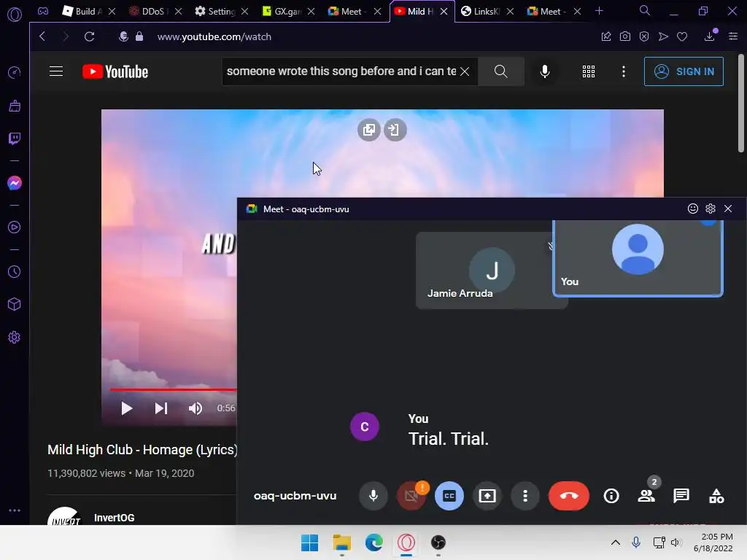Viewport: 747px width, 560px height.
Task: Mute the YouTube video volume
Action: tap(196, 408)
